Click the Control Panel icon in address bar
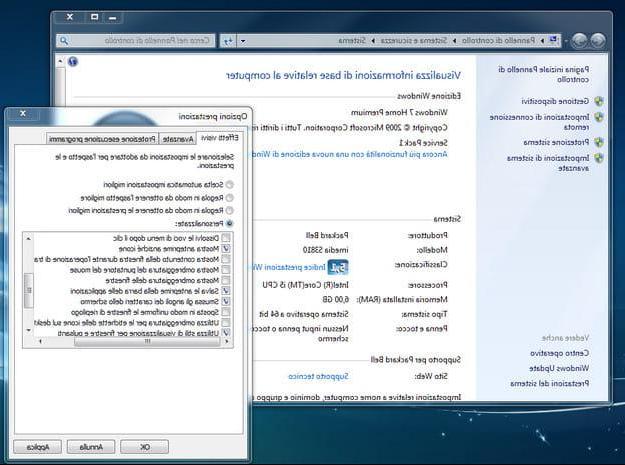The width and height of the screenshot is (625, 465). coord(553,40)
